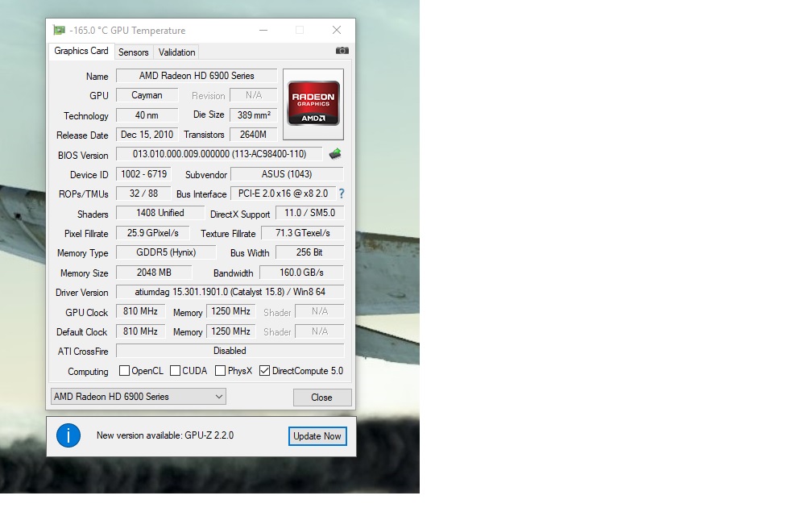Click the Name field AMD Radeon HD 6900 Series
The image size is (812, 508).
pyautogui.click(x=197, y=76)
